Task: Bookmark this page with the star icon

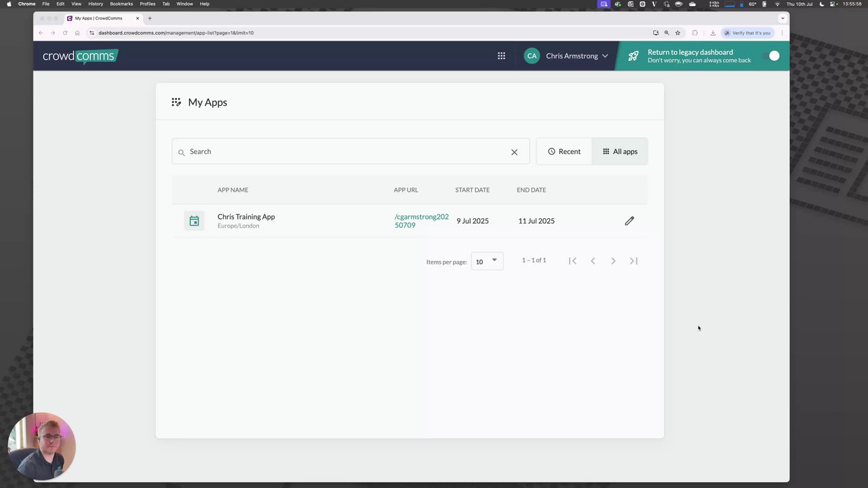Action: point(677,33)
